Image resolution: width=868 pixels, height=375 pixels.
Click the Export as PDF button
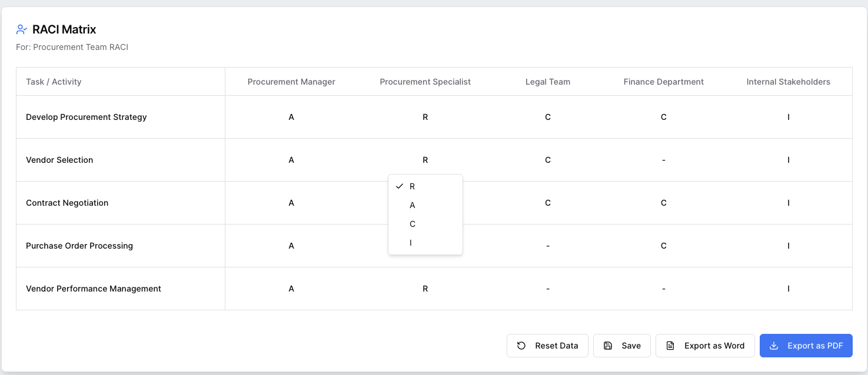[x=806, y=346]
